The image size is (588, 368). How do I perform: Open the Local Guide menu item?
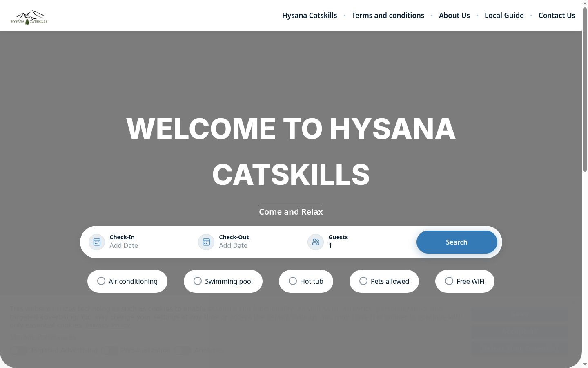pos(504,16)
